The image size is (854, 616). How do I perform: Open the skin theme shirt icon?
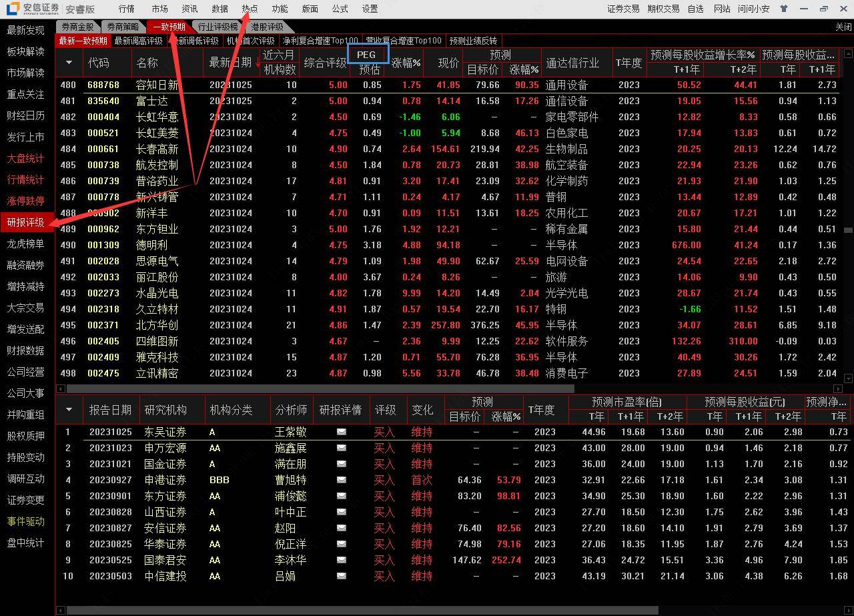(x=783, y=9)
